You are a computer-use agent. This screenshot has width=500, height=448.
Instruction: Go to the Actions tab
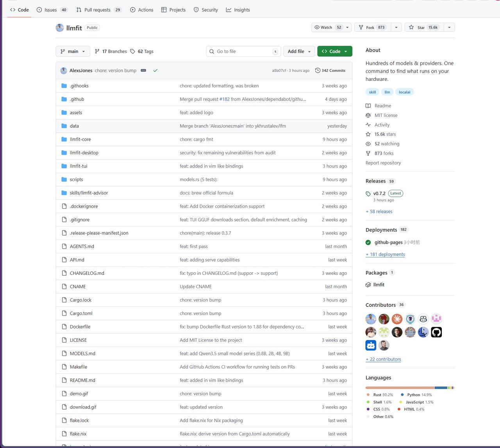[141, 10]
